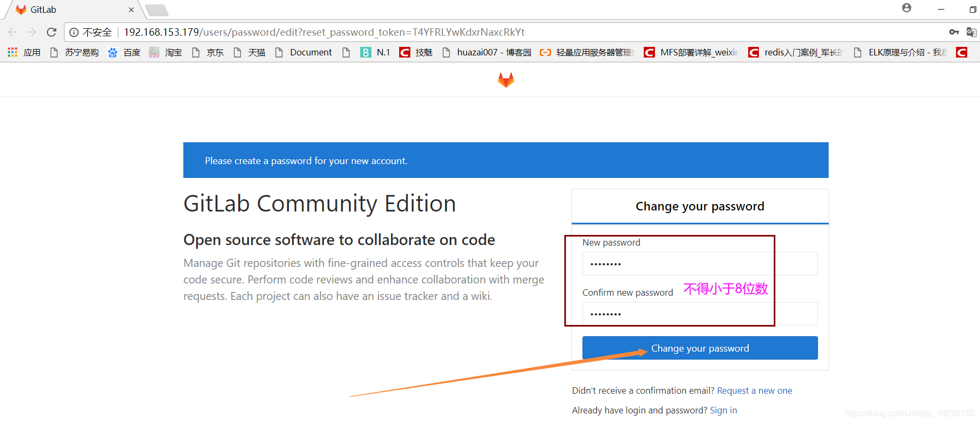
Task: Open the huazai007 博客园 bookmark
Action: (487, 52)
